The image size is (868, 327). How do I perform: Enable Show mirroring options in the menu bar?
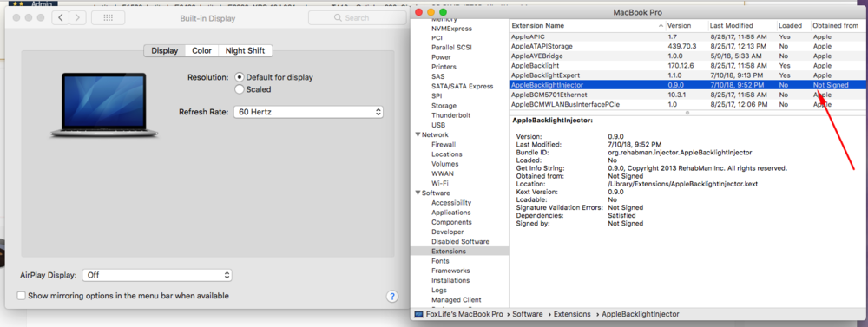tap(22, 296)
